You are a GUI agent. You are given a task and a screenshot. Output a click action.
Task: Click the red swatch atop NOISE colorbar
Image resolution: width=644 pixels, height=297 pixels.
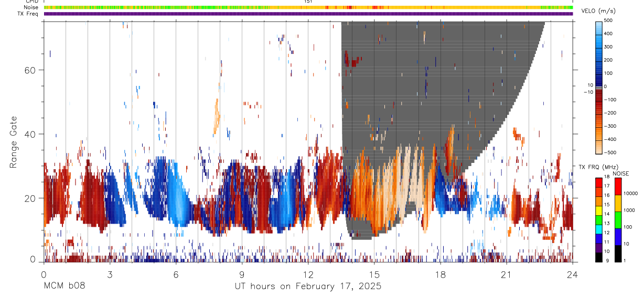(x=618, y=186)
